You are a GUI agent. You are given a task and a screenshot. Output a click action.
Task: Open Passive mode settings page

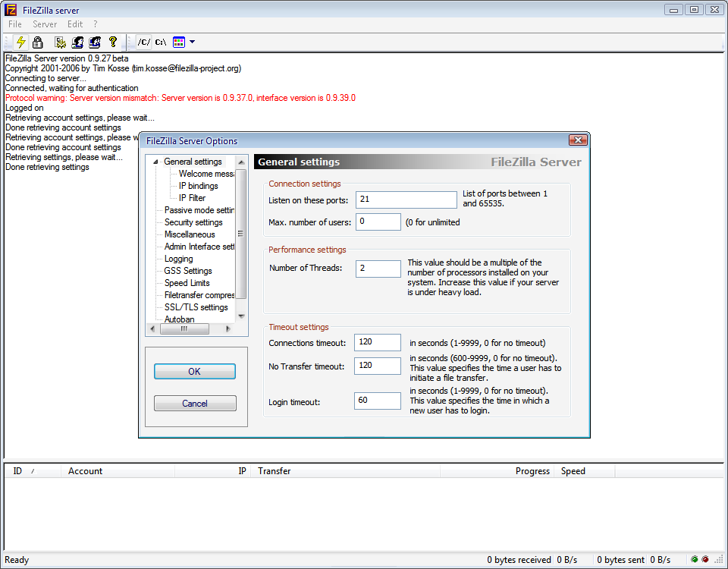click(199, 210)
